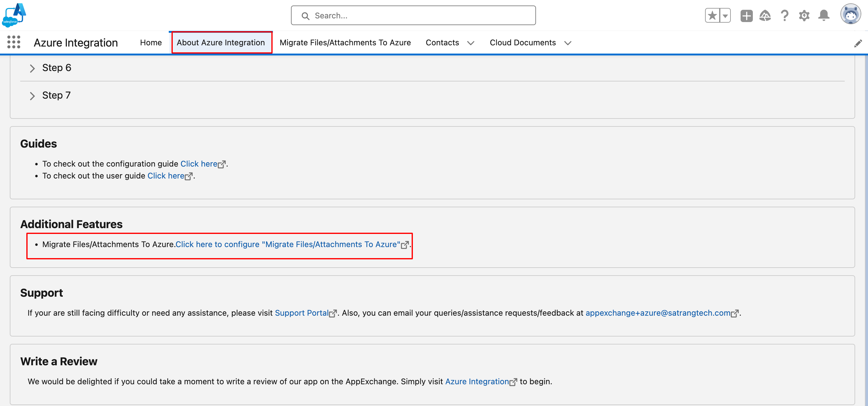Open the Help question mark icon

click(785, 16)
